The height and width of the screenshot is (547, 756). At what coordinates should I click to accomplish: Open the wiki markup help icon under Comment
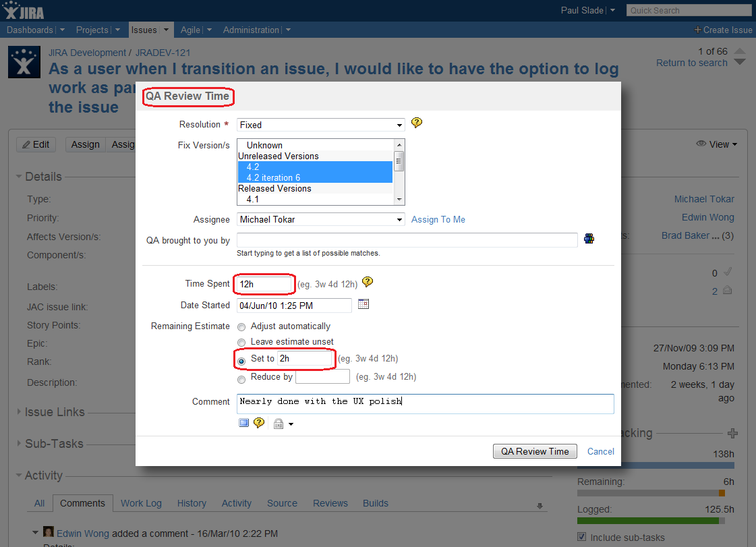click(259, 423)
